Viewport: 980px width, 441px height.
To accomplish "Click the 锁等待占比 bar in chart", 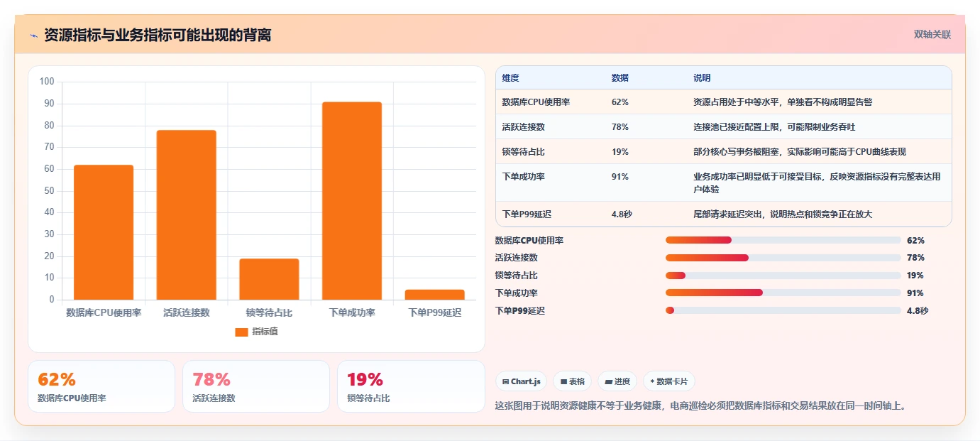I will [269, 279].
